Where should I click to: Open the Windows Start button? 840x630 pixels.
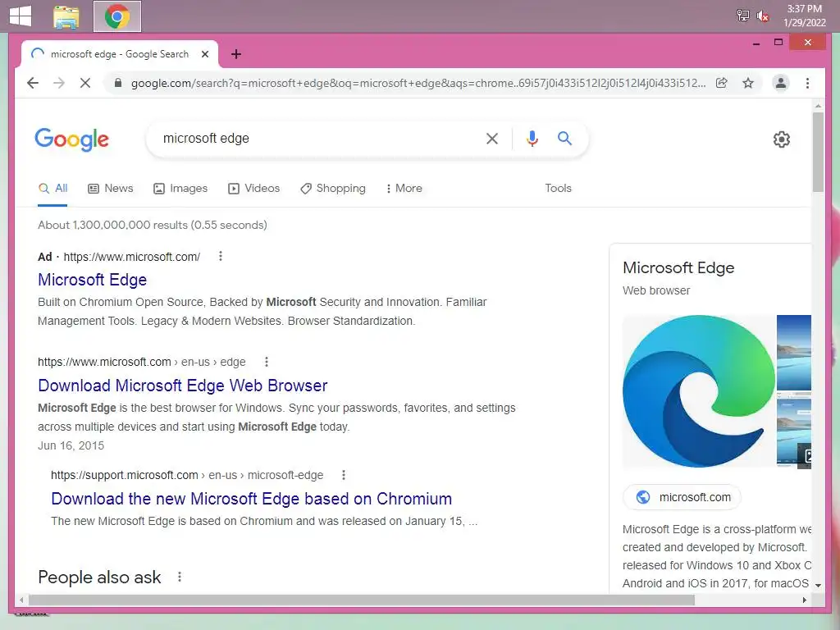[x=21, y=16]
